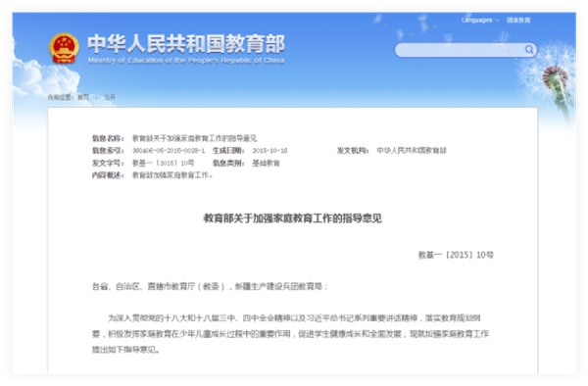Click the category value 基础教育

pyautogui.click(x=266, y=163)
